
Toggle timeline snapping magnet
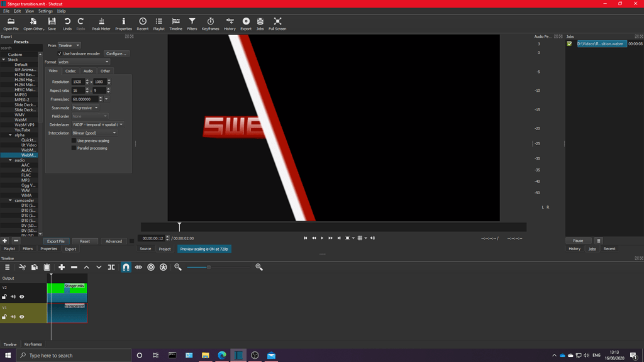pyautogui.click(x=126, y=267)
